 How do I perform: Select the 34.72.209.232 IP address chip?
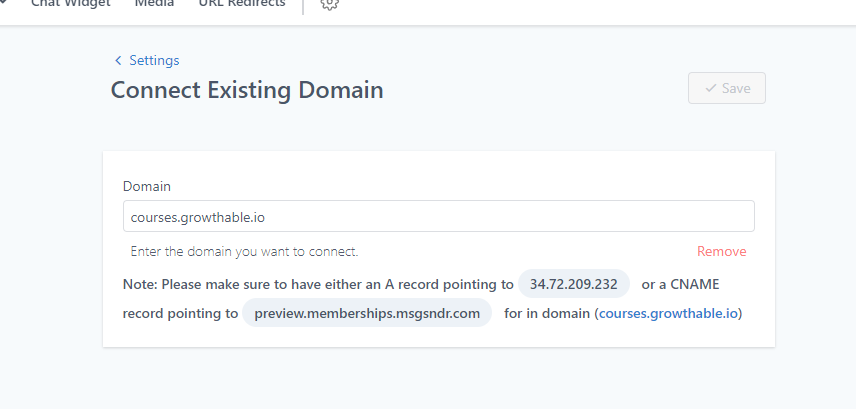574,284
